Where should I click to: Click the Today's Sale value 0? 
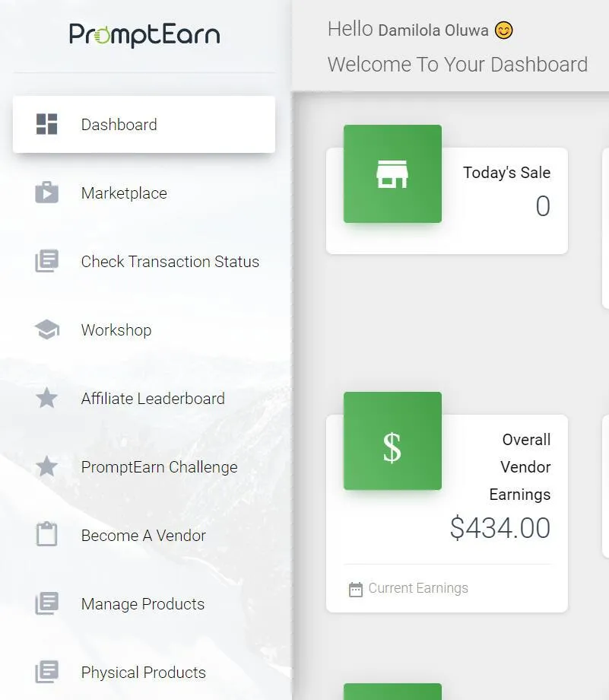tap(543, 205)
